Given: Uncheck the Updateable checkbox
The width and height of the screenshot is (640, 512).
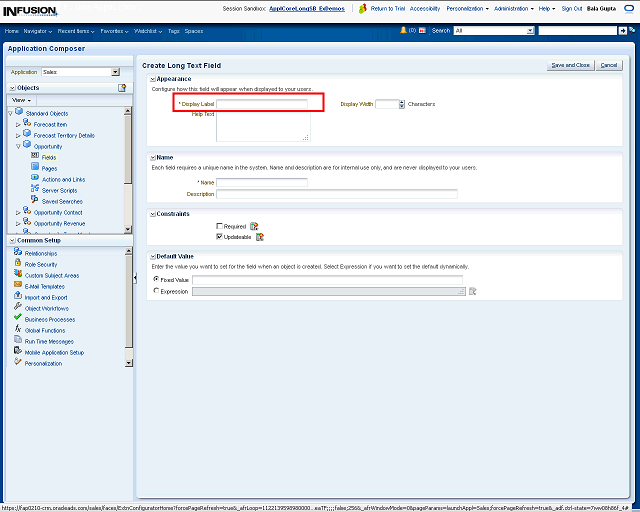Looking at the screenshot, I should coord(220,237).
